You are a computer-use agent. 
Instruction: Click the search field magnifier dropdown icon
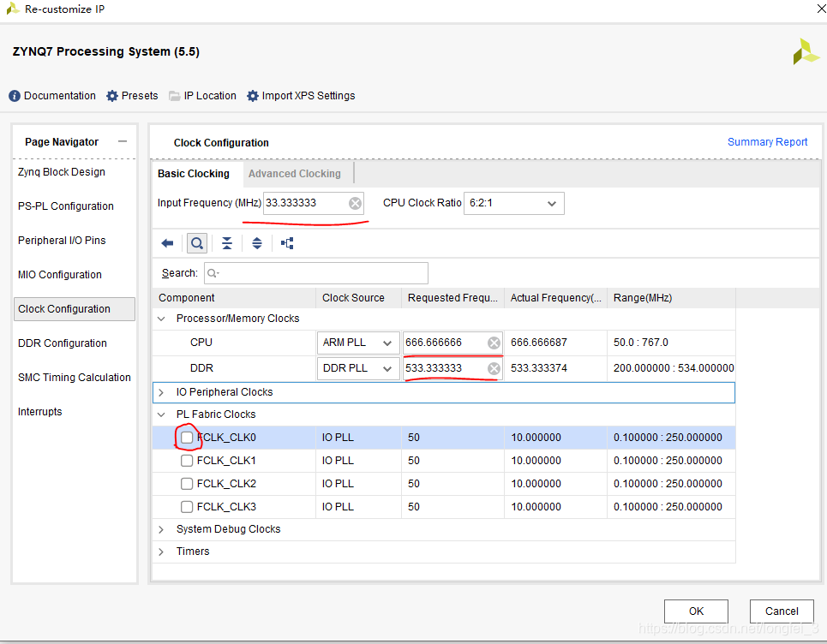[213, 273]
